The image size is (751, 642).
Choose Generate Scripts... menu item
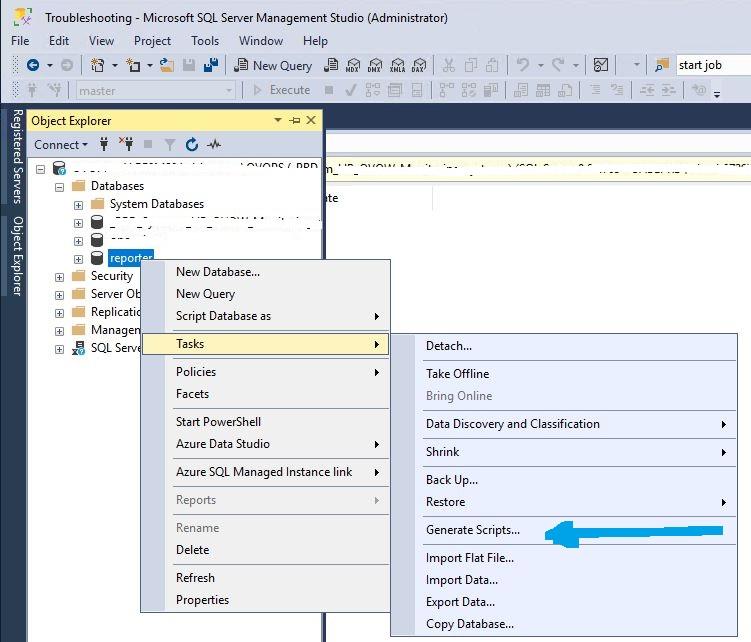click(564, 530)
